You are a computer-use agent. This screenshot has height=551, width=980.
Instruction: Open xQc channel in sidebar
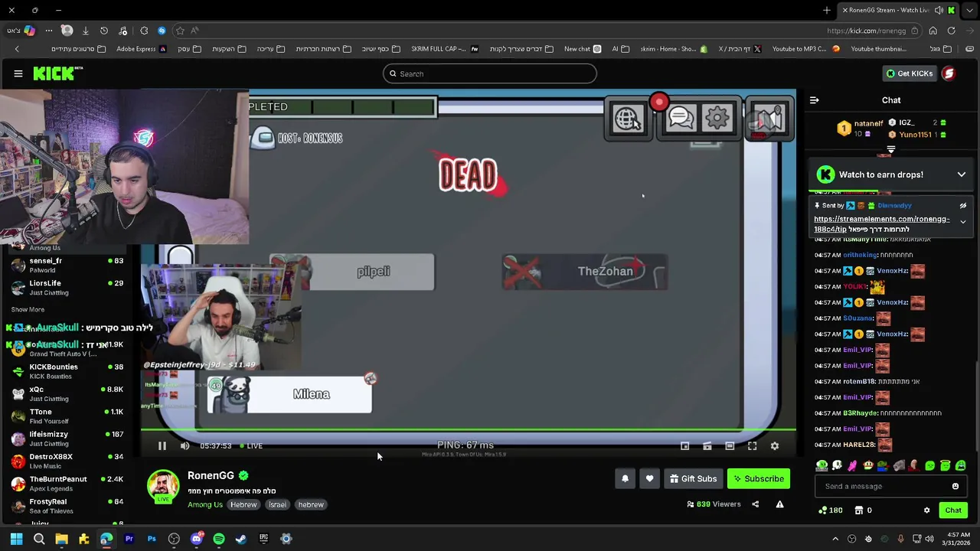(x=67, y=394)
